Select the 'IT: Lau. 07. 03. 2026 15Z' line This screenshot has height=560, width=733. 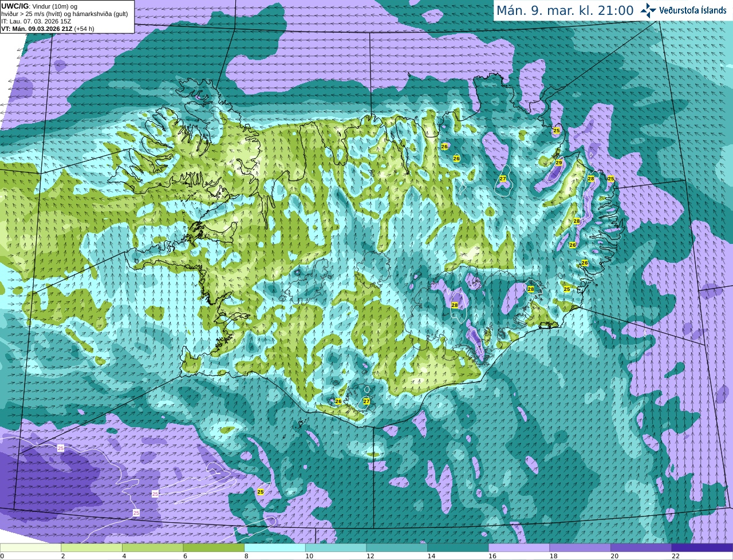36,21
